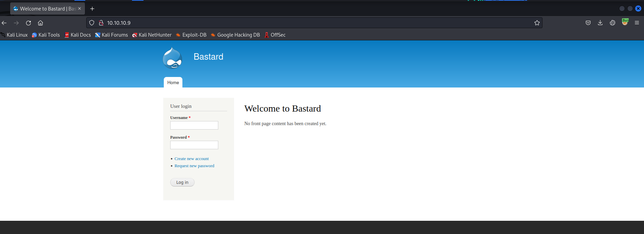
Task: Select the Welcome to Bastard tab
Action: 47,8
